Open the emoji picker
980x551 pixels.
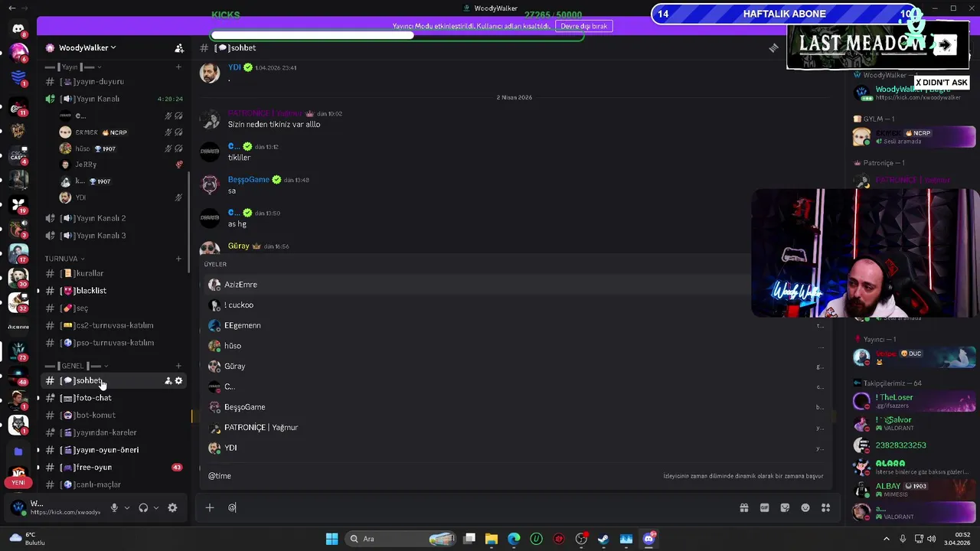pyautogui.click(x=805, y=507)
